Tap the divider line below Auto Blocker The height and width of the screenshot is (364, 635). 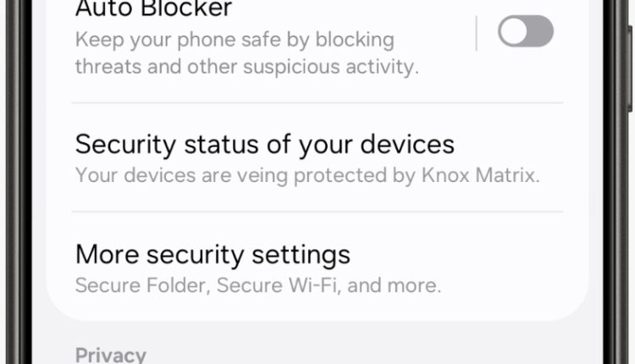point(317,103)
